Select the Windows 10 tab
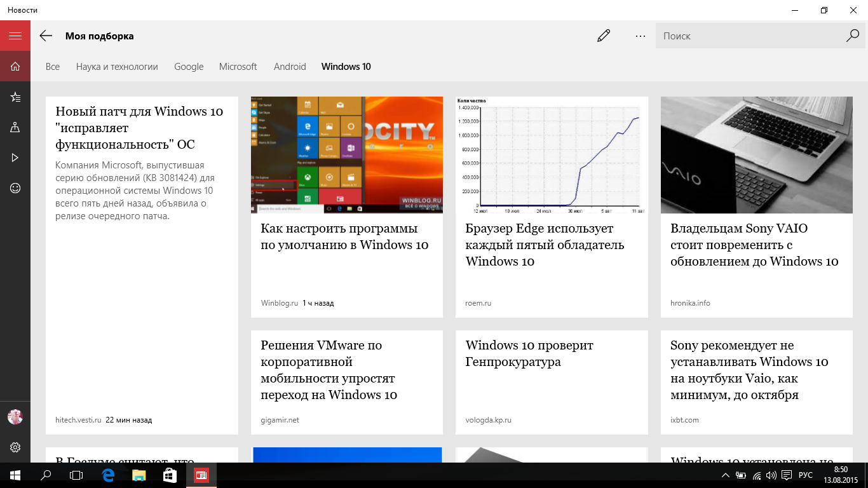Image resolution: width=868 pixels, height=488 pixels. [x=346, y=67]
